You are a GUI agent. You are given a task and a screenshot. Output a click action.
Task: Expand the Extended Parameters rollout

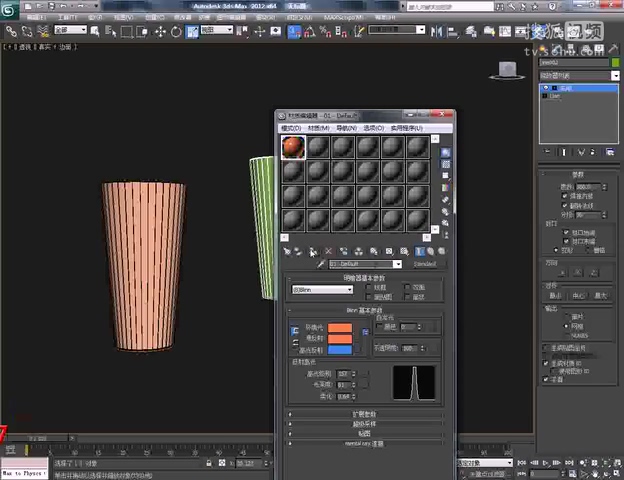pos(364,413)
